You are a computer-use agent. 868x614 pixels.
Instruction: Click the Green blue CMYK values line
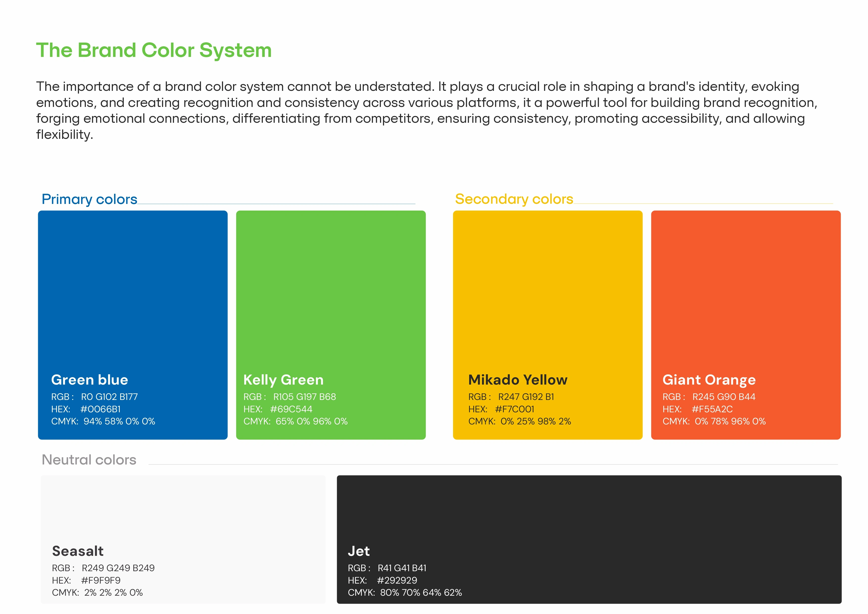(103, 421)
